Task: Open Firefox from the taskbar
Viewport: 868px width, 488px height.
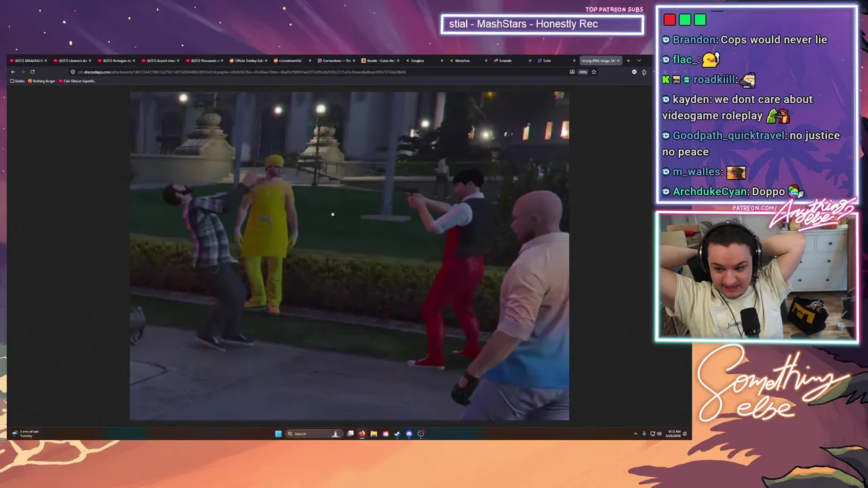Action: click(361, 434)
